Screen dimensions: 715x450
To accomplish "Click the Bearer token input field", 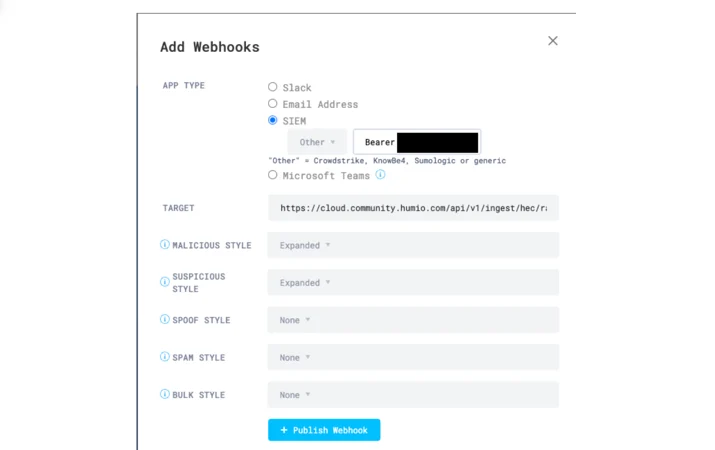I will 417,142.
